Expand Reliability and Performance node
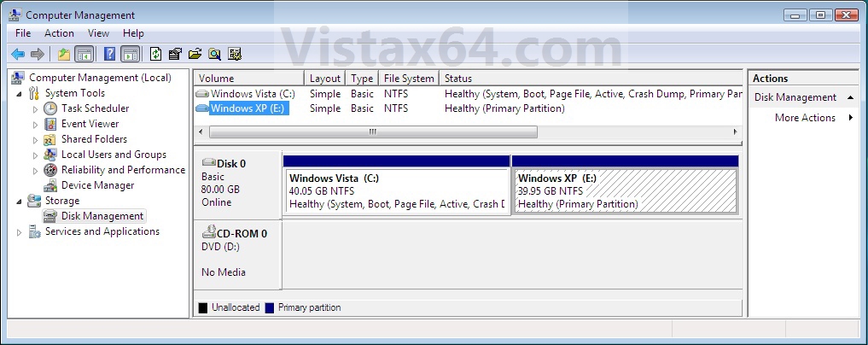The width and height of the screenshot is (868, 345). 36,171
